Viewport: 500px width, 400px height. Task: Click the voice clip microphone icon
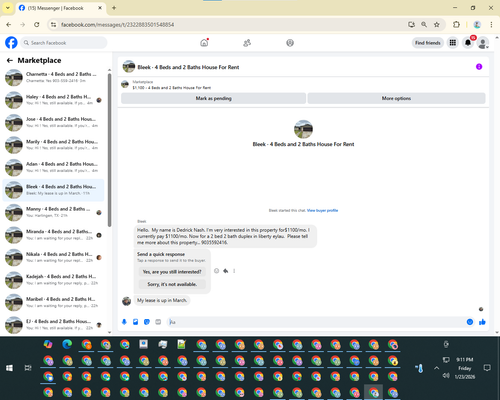pyautogui.click(x=124, y=322)
